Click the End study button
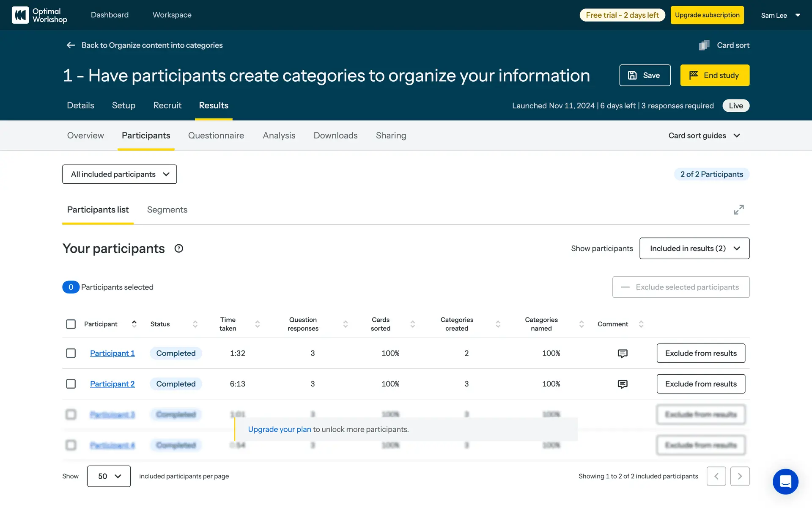 714,75
